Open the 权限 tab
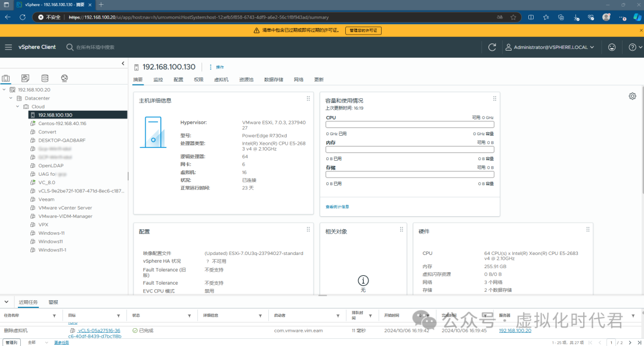 pyautogui.click(x=199, y=80)
